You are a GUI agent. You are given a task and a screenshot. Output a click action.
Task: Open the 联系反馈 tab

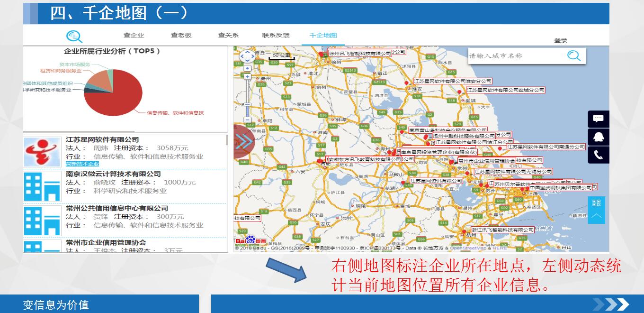click(276, 36)
